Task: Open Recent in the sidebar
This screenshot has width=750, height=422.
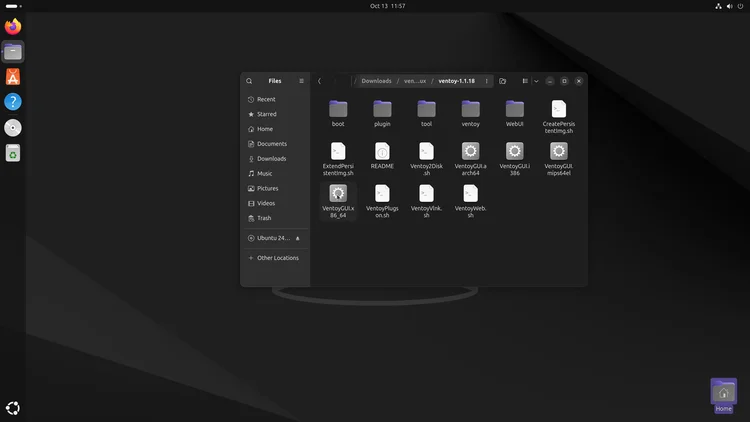Action: point(275,99)
